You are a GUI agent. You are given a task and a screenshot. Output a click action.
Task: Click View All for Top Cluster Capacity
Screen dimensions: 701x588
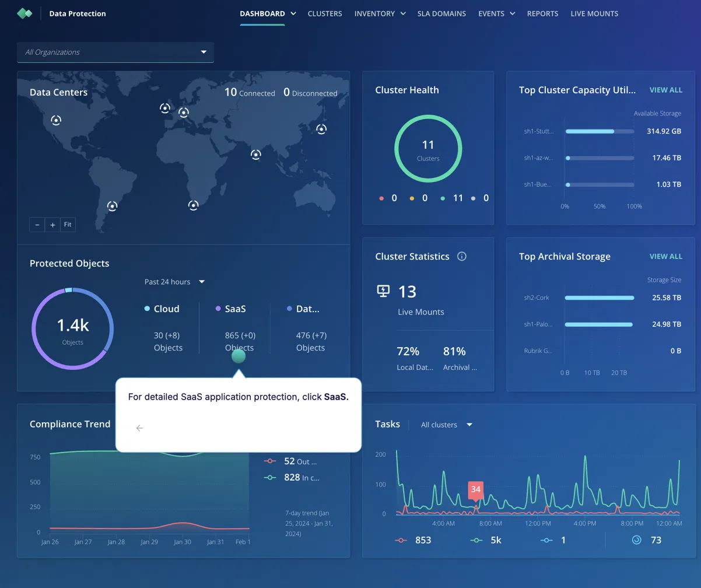coord(665,90)
